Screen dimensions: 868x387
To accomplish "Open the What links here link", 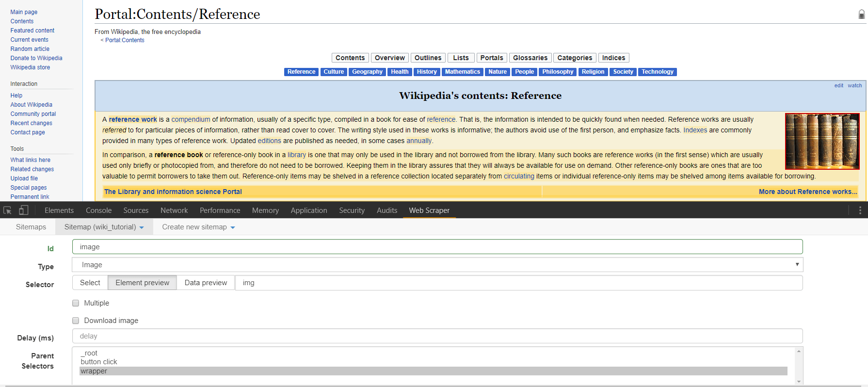I will (31, 160).
